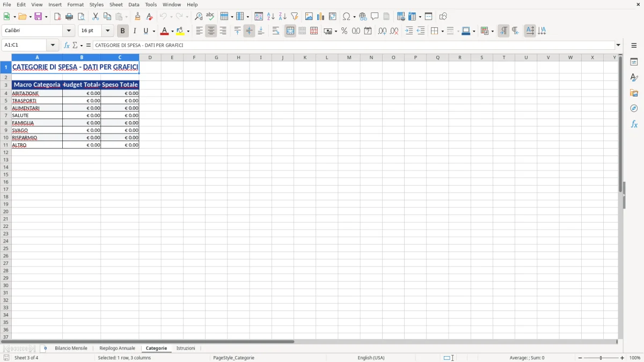Switch to Bilancio Mensile sheet tab

[x=71, y=348]
